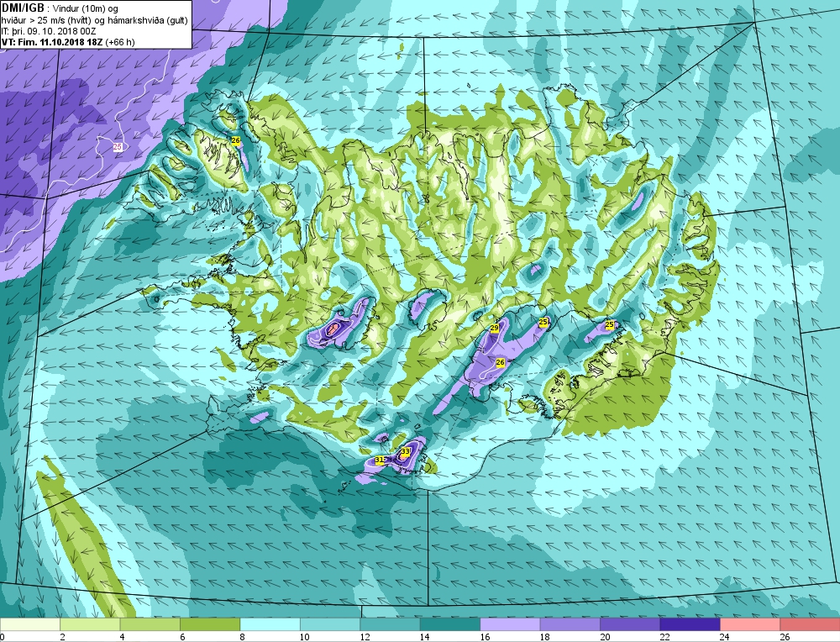Select the medium purple 18–20 m/s legend swatch
The height and width of the screenshot is (642, 840).
(570, 624)
